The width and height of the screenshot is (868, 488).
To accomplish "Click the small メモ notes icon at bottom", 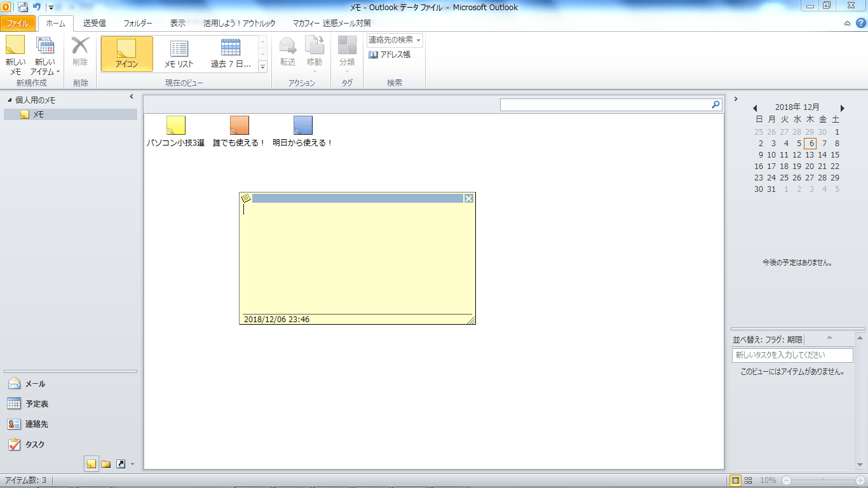I will [x=92, y=464].
